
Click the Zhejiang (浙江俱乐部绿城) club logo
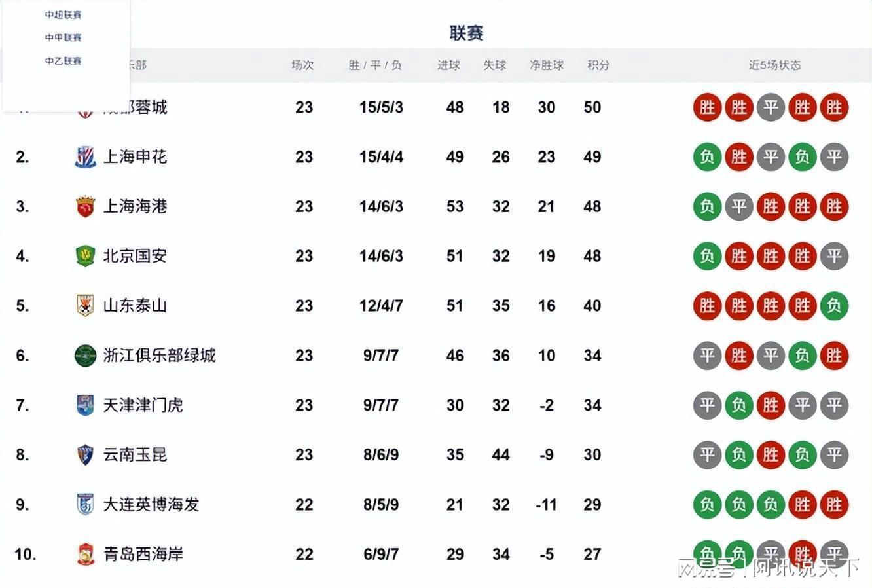(x=85, y=356)
